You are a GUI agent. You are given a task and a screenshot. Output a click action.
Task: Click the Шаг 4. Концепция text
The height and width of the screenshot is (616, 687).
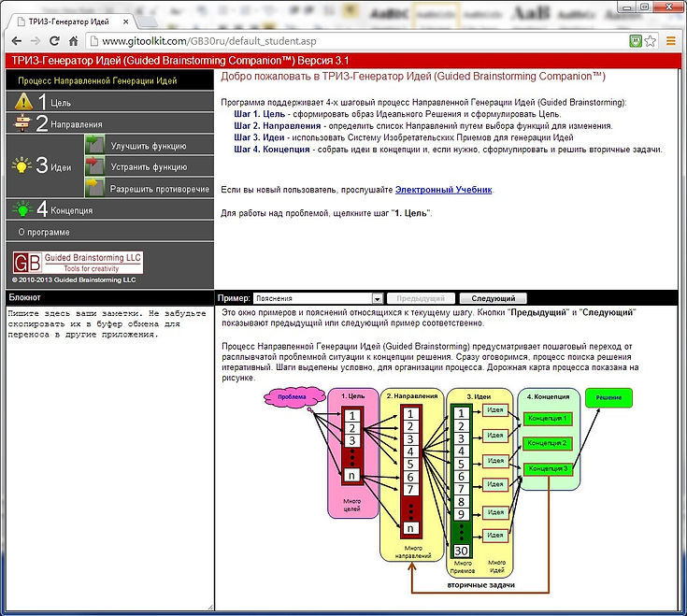pyautogui.click(x=272, y=150)
